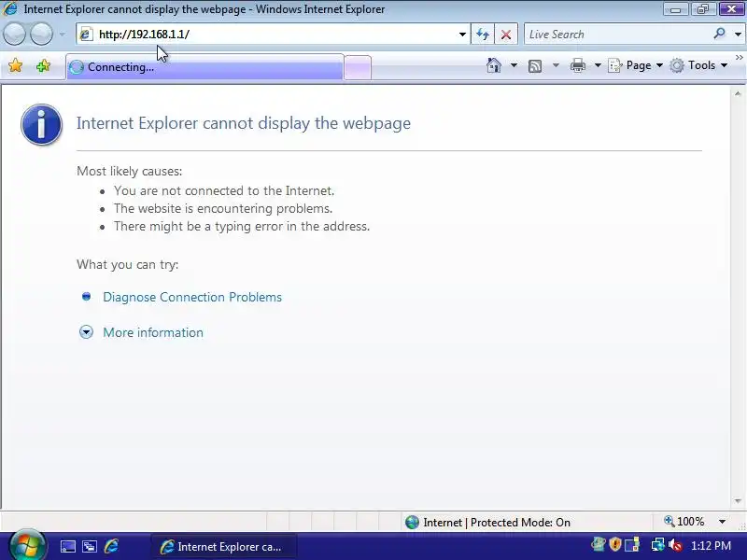
Task: Click the network connection tray icon
Action: point(658,544)
